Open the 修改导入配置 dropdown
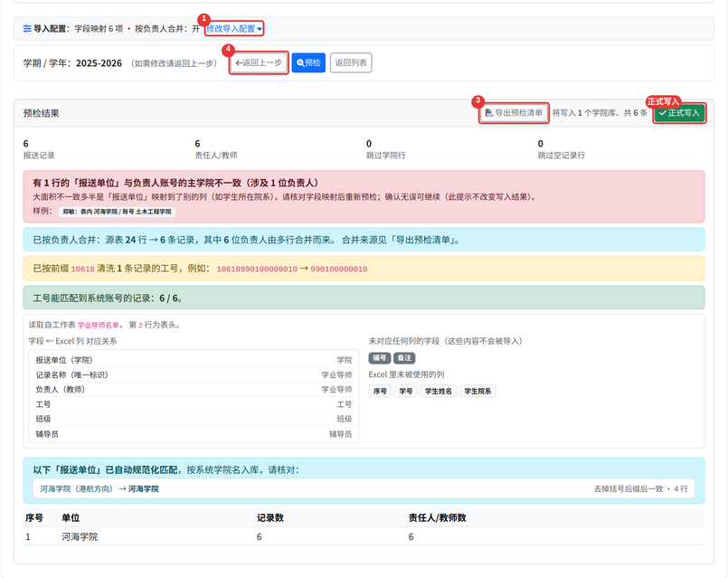 [x=234, y=29]
